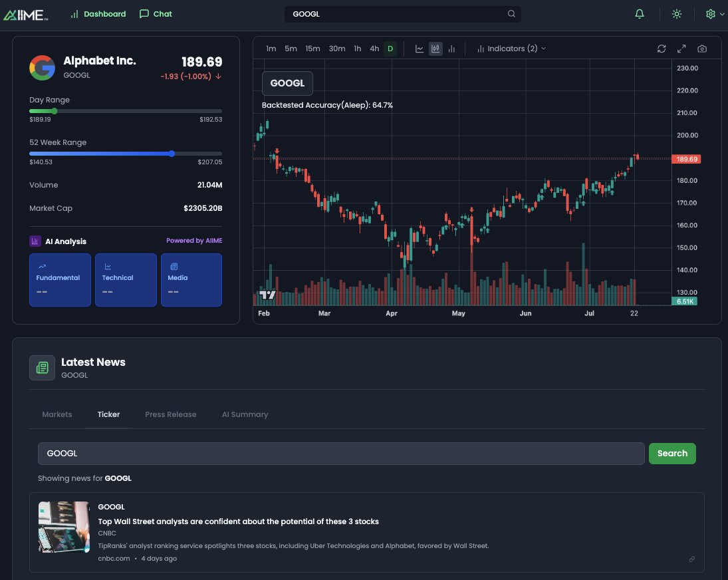
Task: Click the Volume value 21.04M
Action: coord(210,185)
